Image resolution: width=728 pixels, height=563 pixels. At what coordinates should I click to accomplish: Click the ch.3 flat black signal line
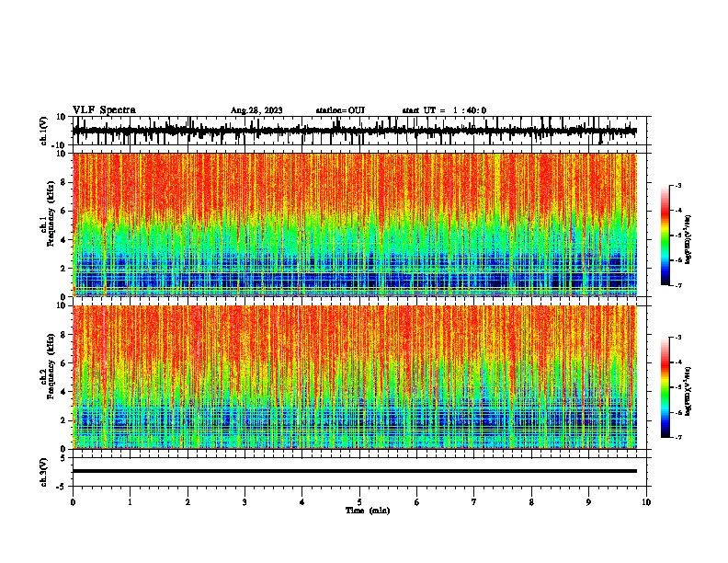tap(354, 471)
